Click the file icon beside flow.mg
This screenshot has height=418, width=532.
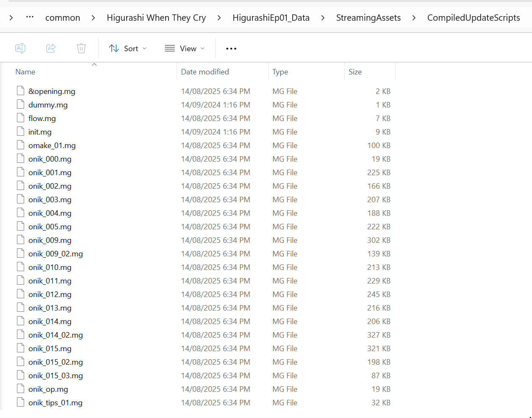pyautogui.click(x=20, y=118)
